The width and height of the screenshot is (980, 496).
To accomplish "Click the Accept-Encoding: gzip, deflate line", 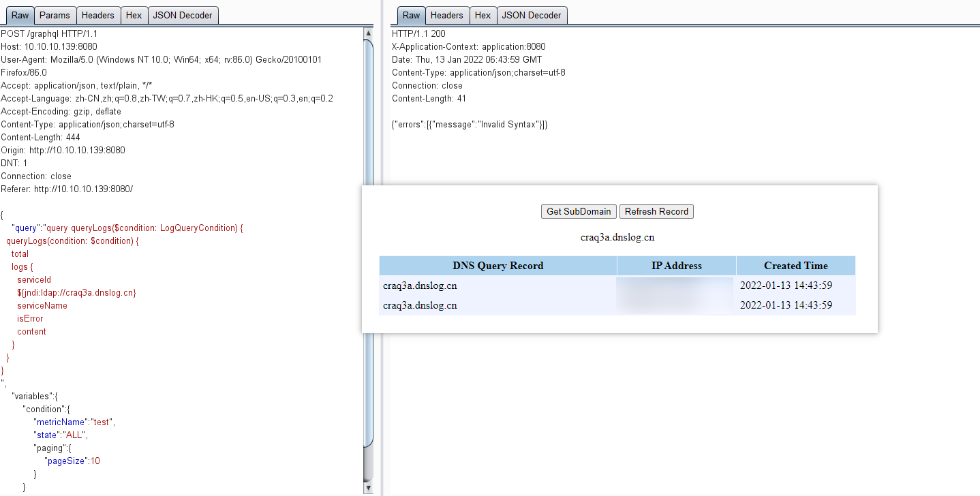I will pyautogui.click(x=61, y=111).
